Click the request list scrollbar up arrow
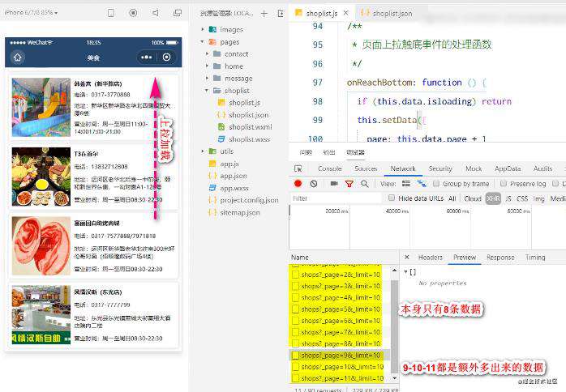Screen dimensions: 566x392 (394, 271)
